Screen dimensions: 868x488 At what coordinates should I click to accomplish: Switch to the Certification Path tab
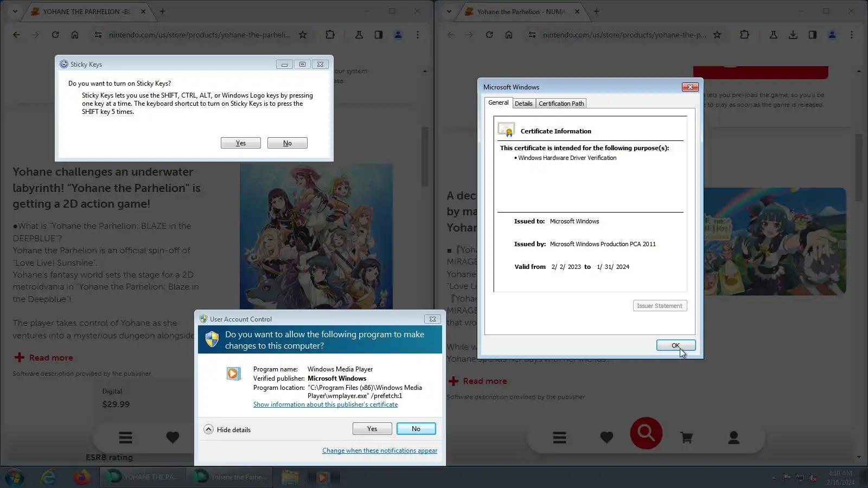[x=561, y=104]
